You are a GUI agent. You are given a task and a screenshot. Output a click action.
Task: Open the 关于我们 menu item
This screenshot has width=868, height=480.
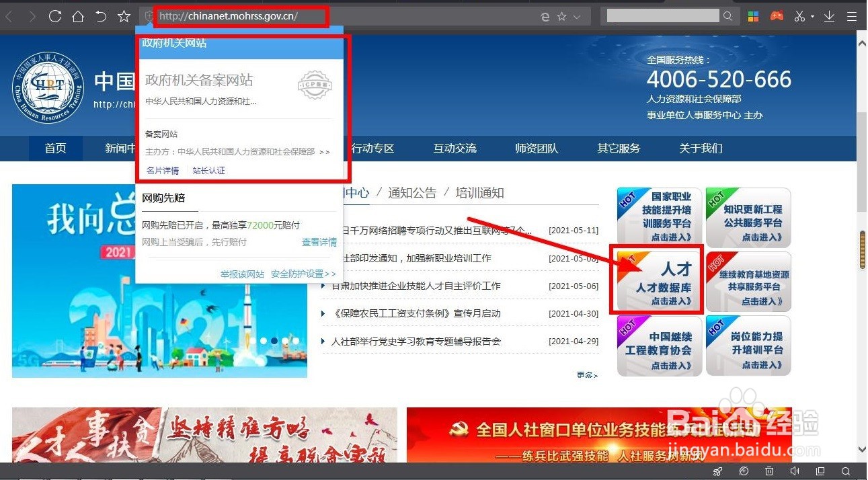(x=701, y=149)
